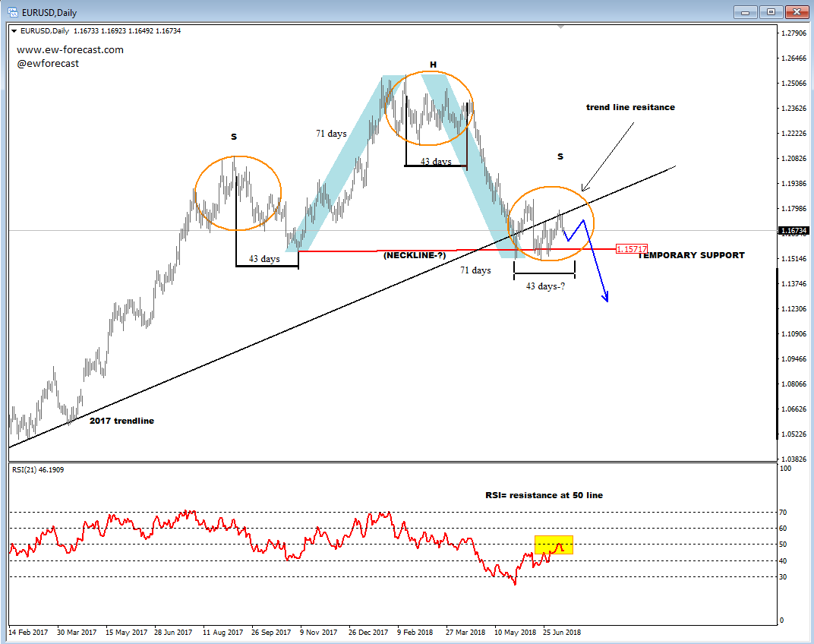The image size is (814, 644).
Task: Restore the EURUSD,Daily chart window size
Action: point(771,11)
